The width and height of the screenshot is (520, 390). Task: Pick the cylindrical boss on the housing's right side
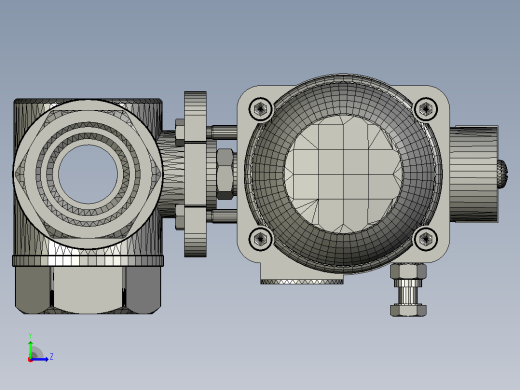coord(474,174)
